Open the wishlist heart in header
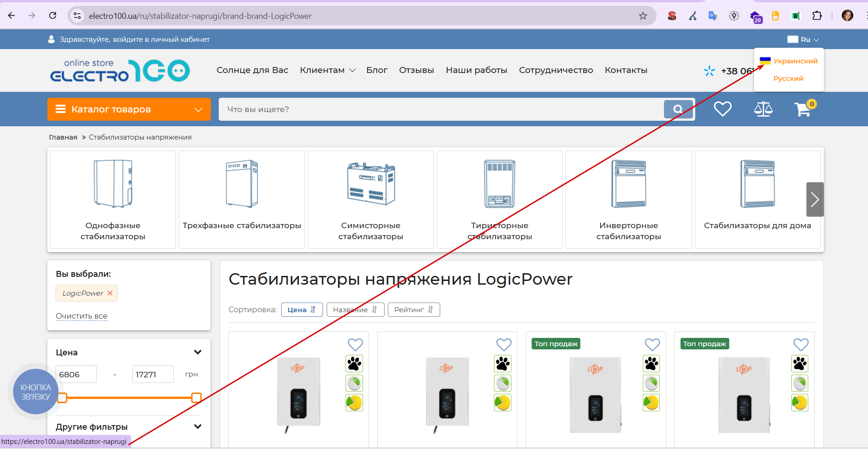The height and width of the screenshot is (449, 868). pos(722,109)
